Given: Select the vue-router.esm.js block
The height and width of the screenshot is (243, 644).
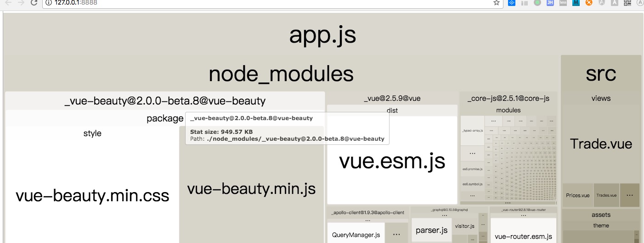Looking at the screenshot, I should point(523,231).
